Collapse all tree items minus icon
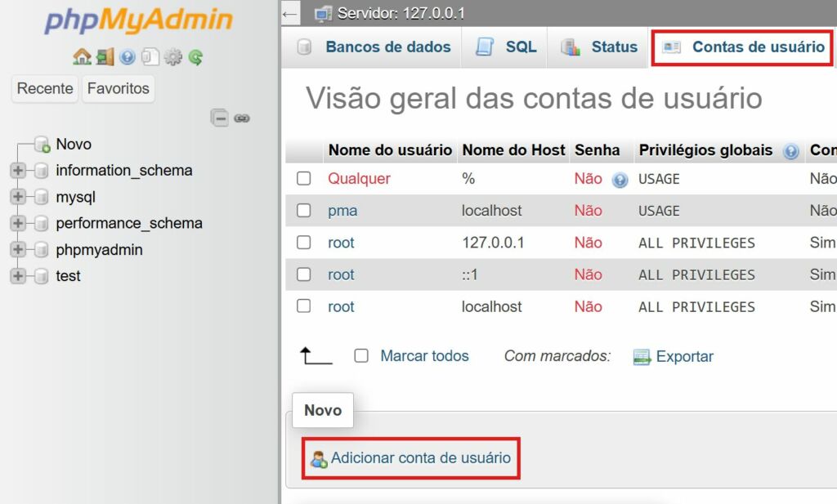The image size is (837, 504). (219, 118)
